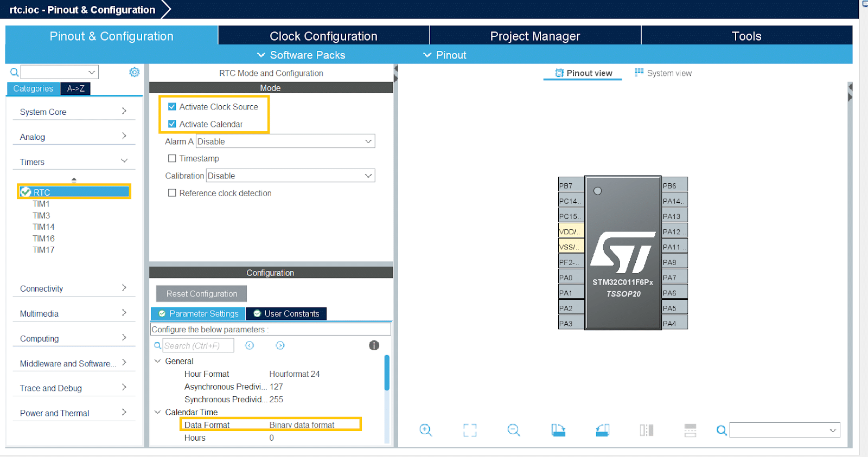Image resolution: width=868 pixels, height=457 pixels.
Task: Click the rotate counter-clockwise icon below chip
Action: point(602,430)
